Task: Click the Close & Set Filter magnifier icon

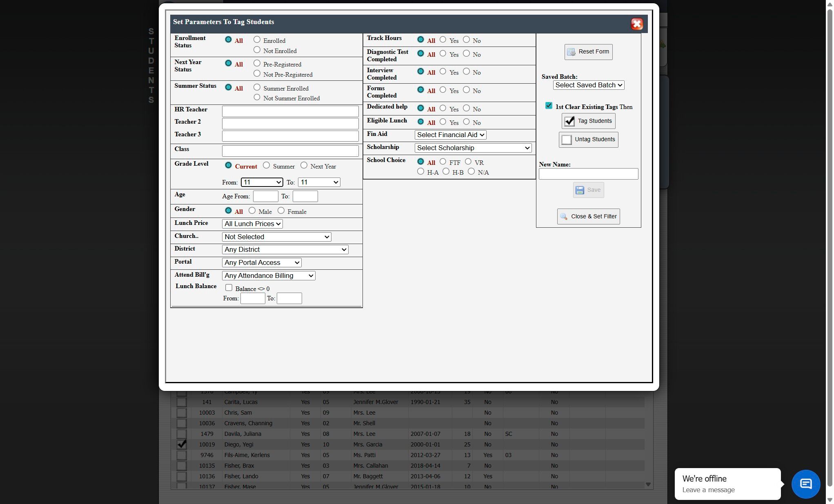Action: (x=564, y=217)
